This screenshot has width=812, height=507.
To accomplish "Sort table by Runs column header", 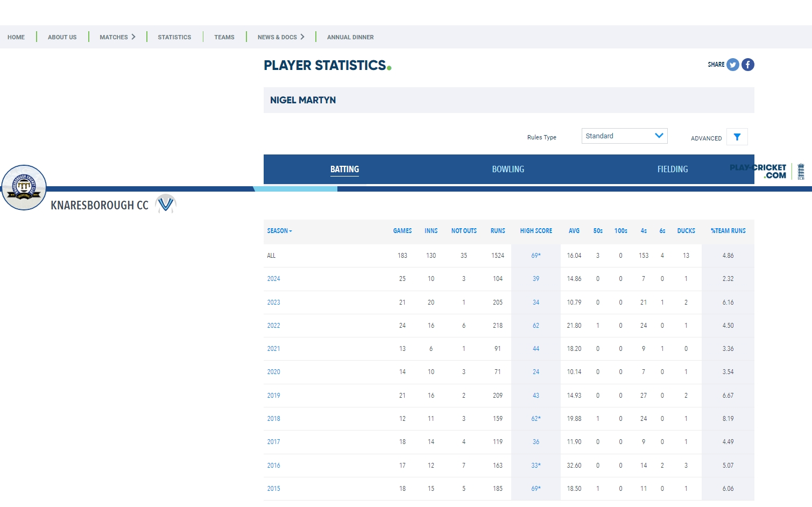I will [497, 231].
